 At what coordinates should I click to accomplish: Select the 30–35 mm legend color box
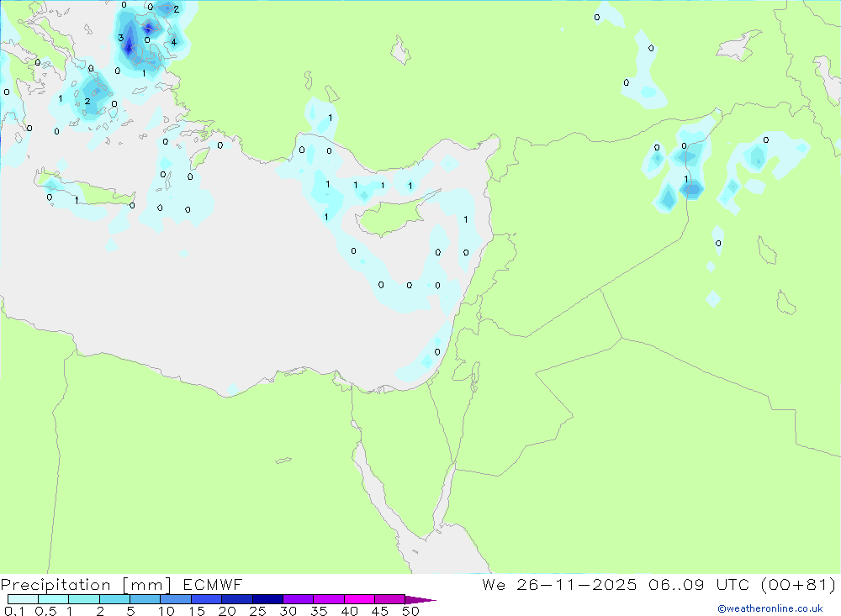298,599
